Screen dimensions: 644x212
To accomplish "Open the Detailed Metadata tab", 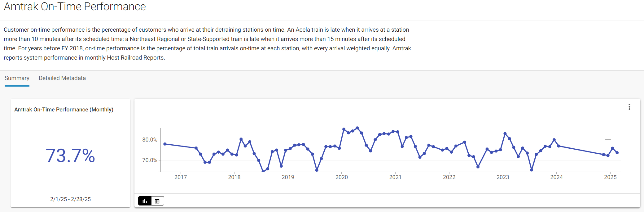I will 62,78.
